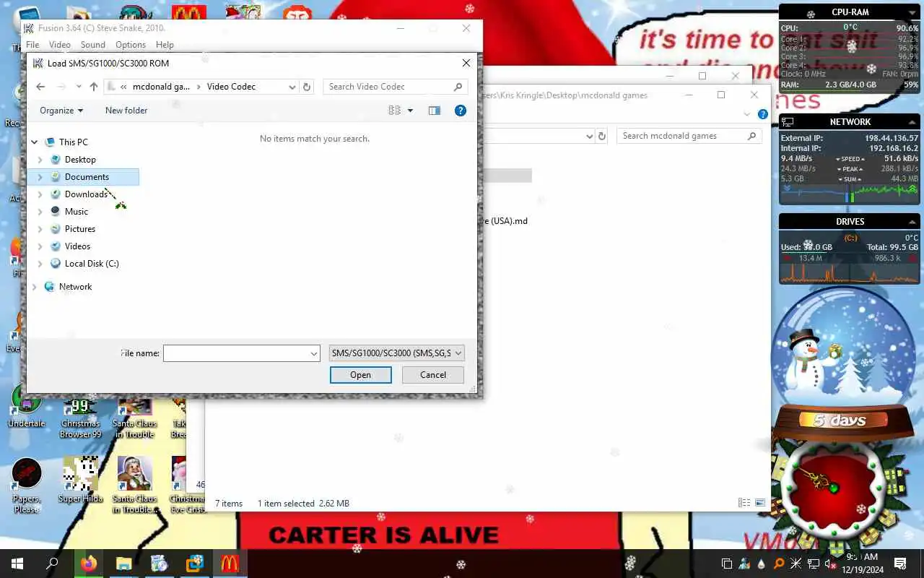The width and height of the screenshot is (924, 578).
Task: Open the Help menu in Fusion
Action: [165, 45]
